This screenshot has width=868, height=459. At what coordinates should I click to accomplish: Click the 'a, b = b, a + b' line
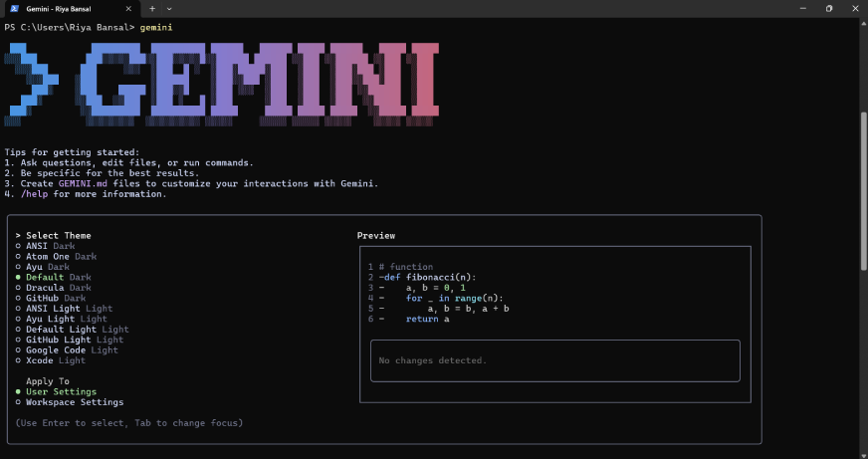pyautogui.click(x=468, y=309)
